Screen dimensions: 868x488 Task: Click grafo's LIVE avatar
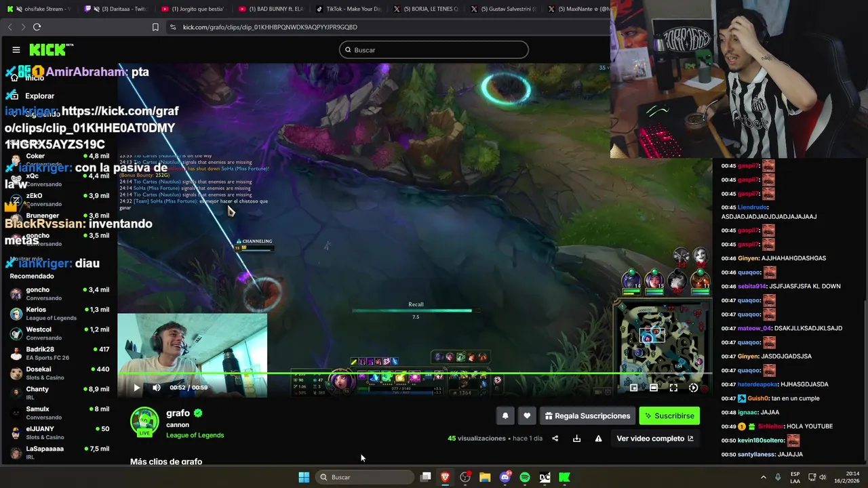pyautogui.click(x=144, y=422)
